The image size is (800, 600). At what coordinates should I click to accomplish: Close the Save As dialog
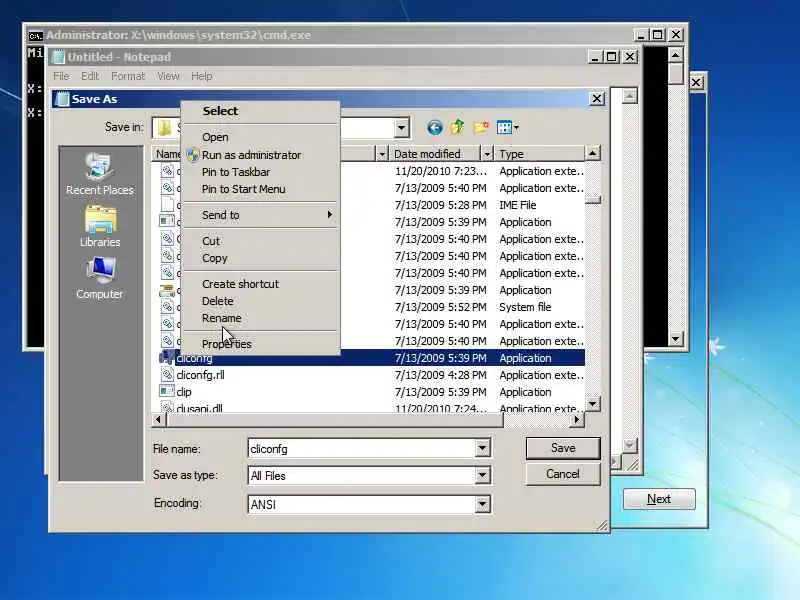pyautogui.click(x=596, y=98)
